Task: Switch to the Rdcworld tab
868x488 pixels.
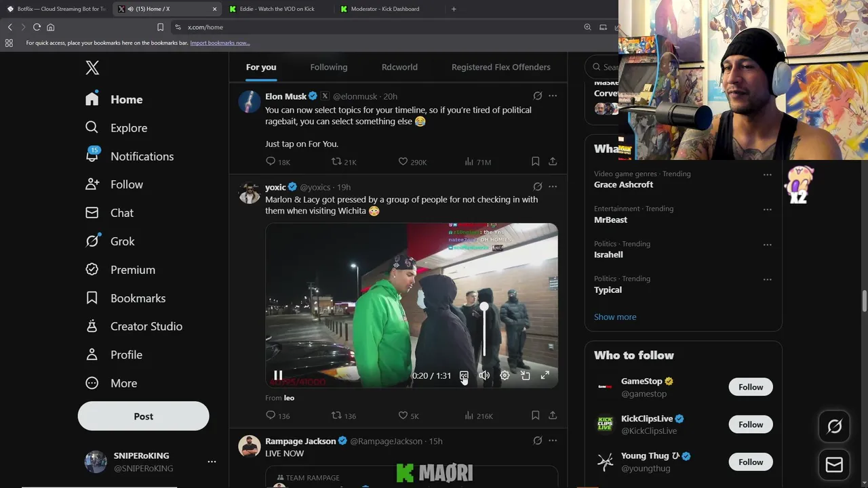Action: 399,67
